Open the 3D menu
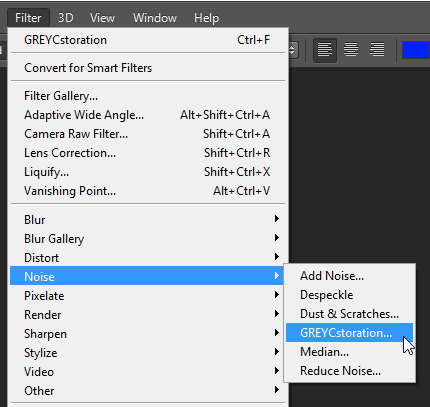The image size is (430, 407). pos(66,18)
